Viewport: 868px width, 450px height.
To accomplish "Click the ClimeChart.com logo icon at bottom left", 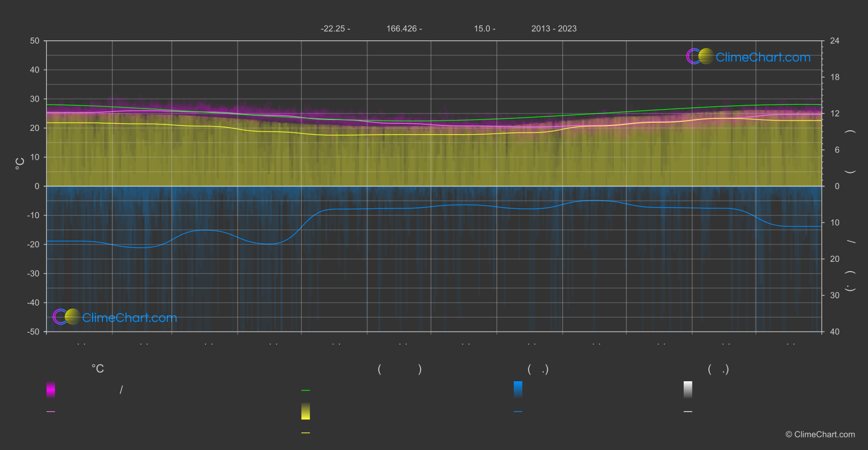I will coord(66,317).
